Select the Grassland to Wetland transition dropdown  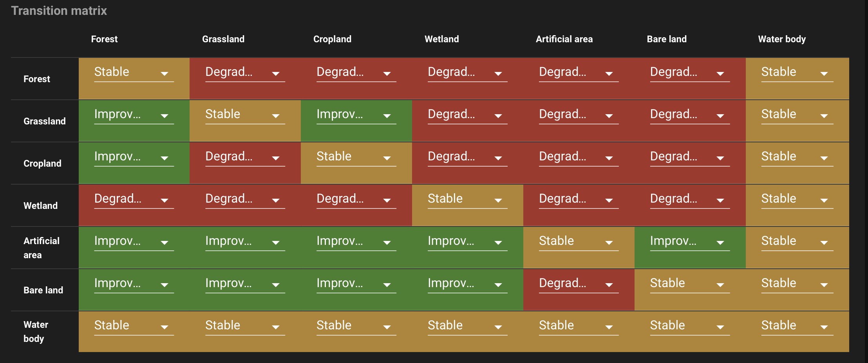pyautogui.click(x=468, y=115)
